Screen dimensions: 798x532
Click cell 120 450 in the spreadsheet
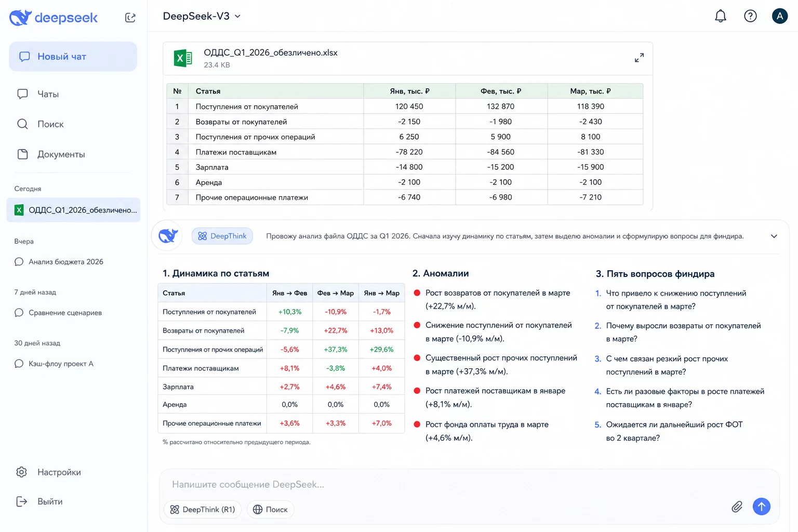pos(409,106)
